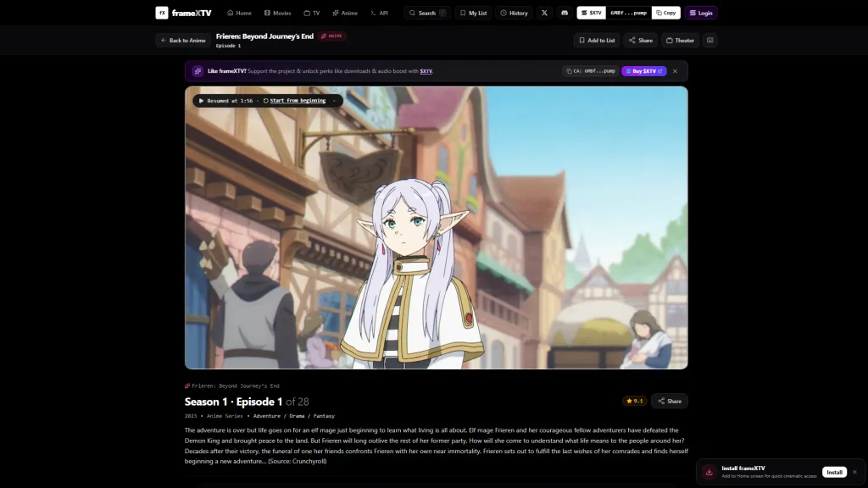Screen dimensions: 868x488
Task: Dismiss the Like frameXTV promo banner
Action: pos(675,71)
